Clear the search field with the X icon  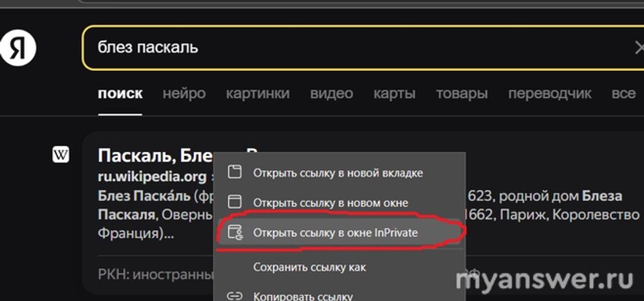click(x=639, y=48)
